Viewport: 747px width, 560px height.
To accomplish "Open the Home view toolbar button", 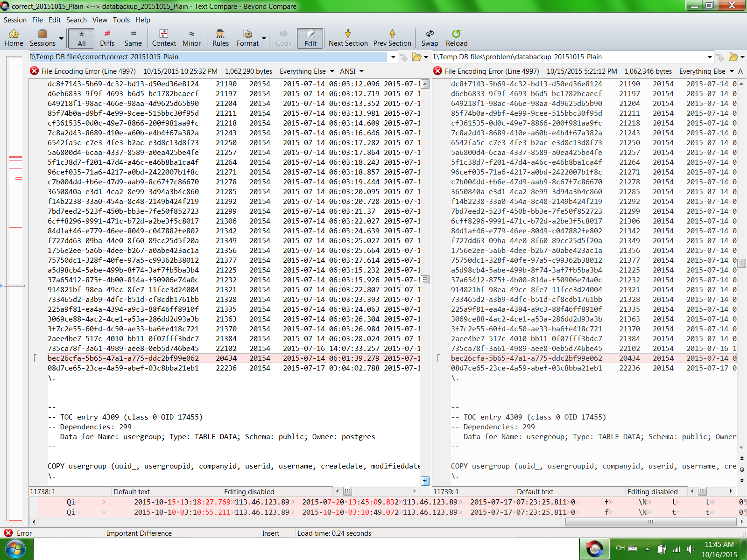I will tap(14, 38).
